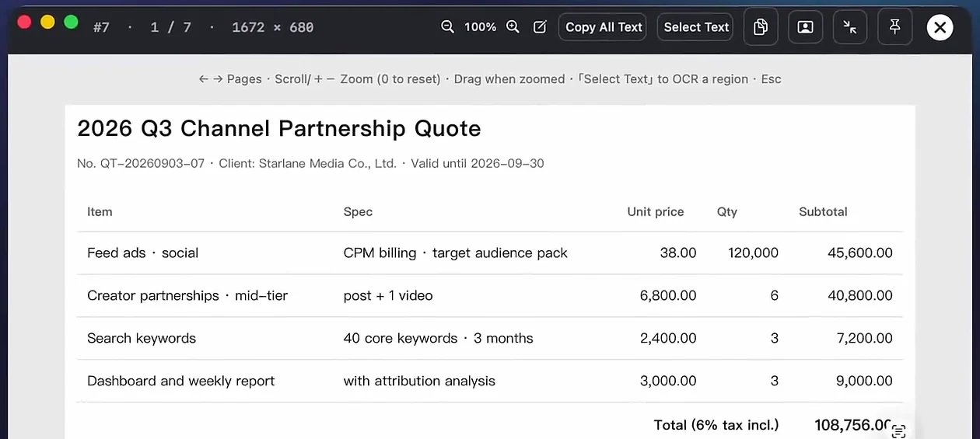The image size is (980, 439).
Task: Click 40 core keywords · 3 months spec
Action: coord(438,338)
